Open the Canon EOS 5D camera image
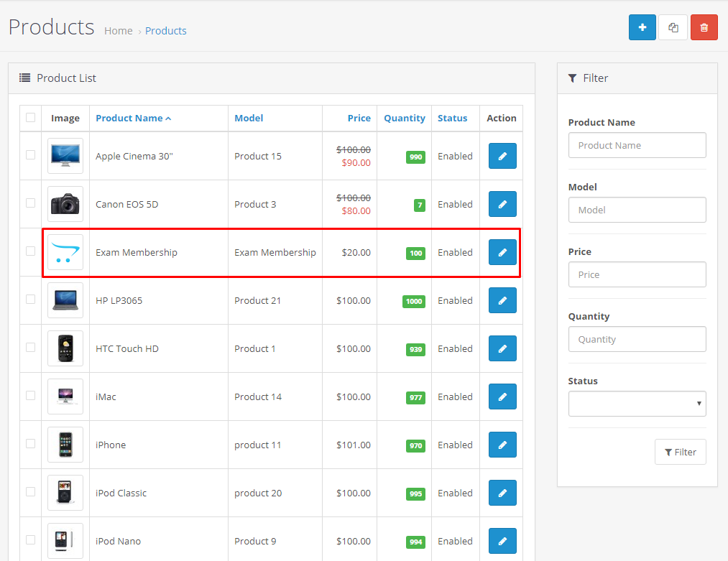This screenshot has width=728, height=561. click(x=65, y=204)
